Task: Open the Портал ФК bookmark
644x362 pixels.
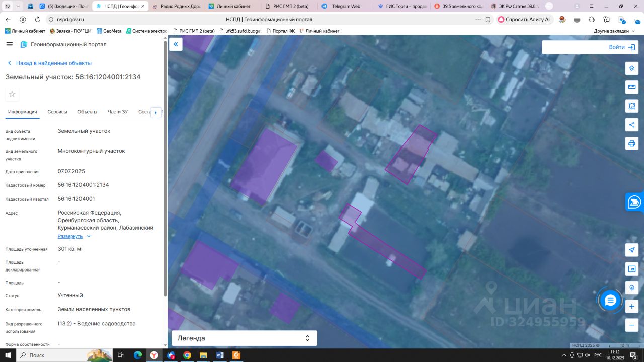Action: (280, 31)
